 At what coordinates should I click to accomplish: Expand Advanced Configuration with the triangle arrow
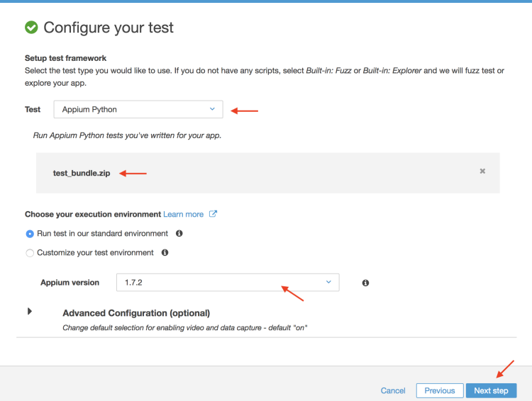pyautogui.click(x=30, y=311)
